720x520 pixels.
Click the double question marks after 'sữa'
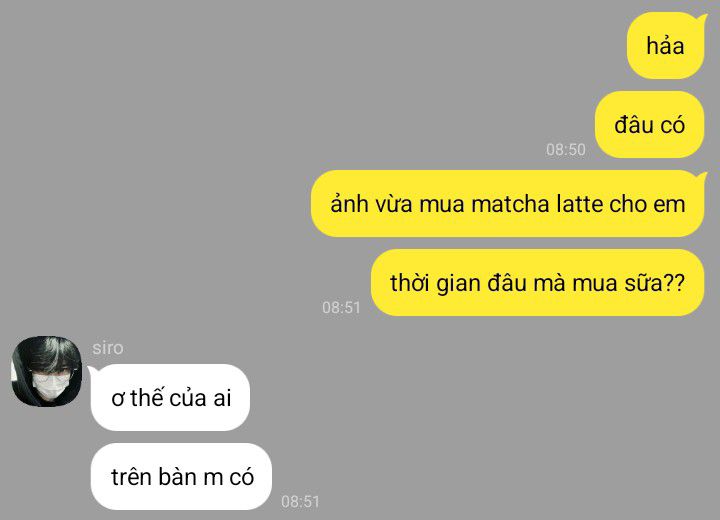coord(675,283)
